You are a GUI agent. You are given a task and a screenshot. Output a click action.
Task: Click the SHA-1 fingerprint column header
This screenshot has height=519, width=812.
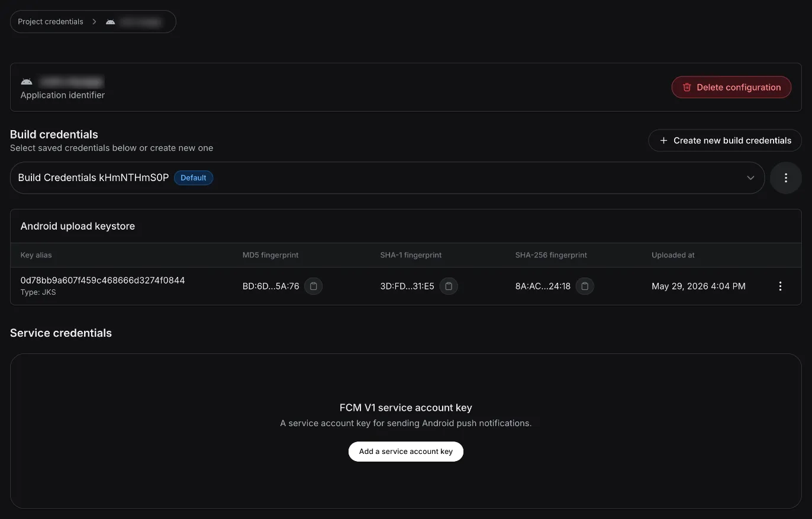click(x=411, y=255)
